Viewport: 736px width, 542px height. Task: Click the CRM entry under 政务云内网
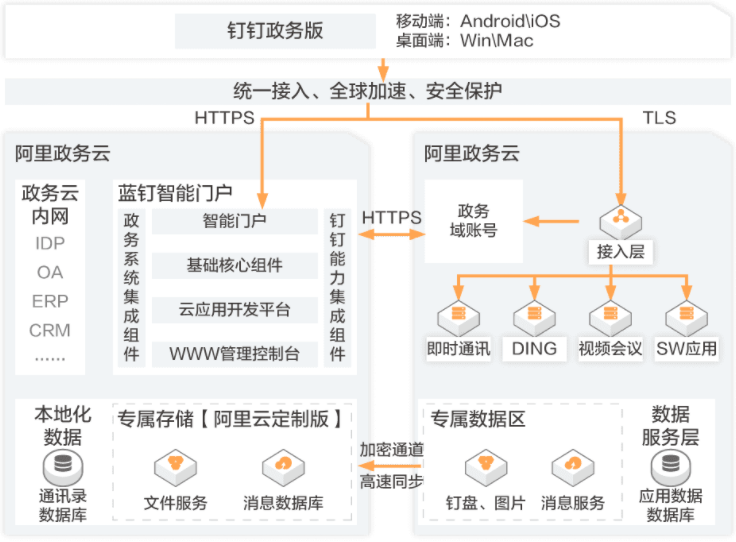click(x=50, y=331)
